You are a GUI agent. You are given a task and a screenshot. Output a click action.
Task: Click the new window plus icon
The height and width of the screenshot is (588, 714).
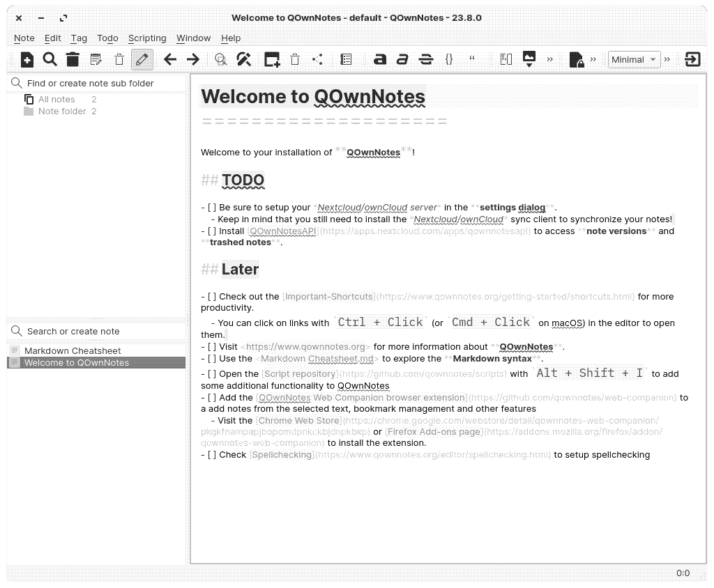pos(272,60)
